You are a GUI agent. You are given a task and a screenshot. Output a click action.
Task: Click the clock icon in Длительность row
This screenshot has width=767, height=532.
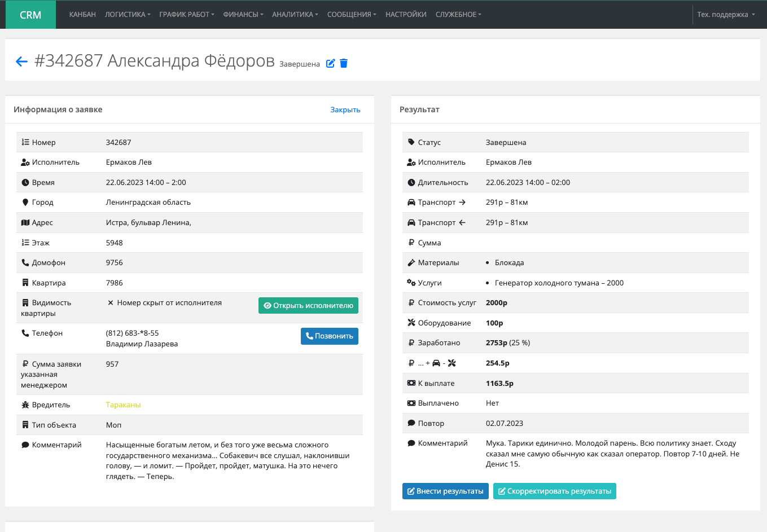(x=411, y=182)
